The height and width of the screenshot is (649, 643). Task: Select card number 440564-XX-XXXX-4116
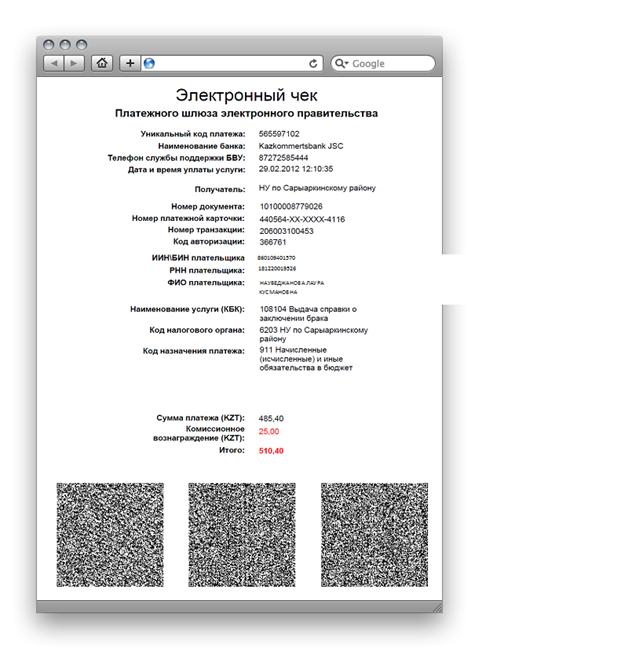(x=302, y=219)
